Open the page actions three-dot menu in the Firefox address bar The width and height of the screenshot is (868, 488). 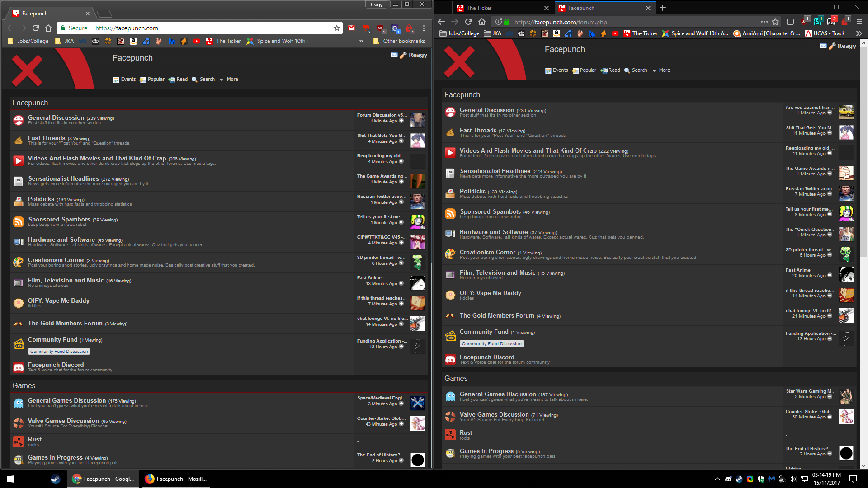(764, 22)
